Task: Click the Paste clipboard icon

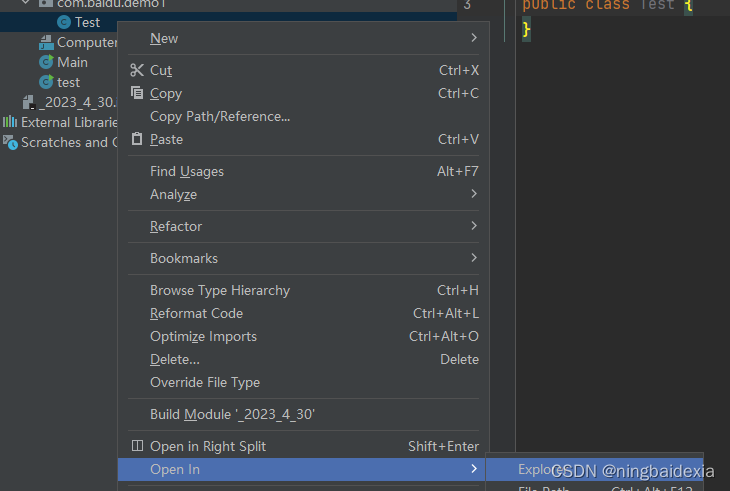Action: click(x=137, y=139)
